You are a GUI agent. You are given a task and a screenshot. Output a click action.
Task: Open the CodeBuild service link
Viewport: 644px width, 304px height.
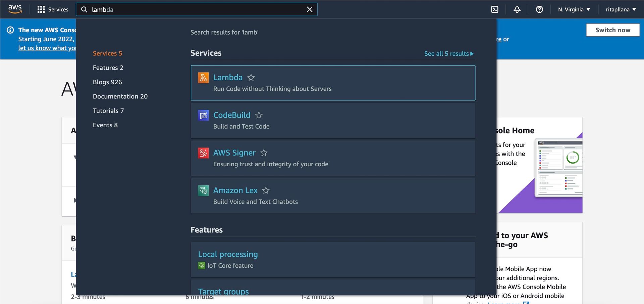click(x=232, y=115)
